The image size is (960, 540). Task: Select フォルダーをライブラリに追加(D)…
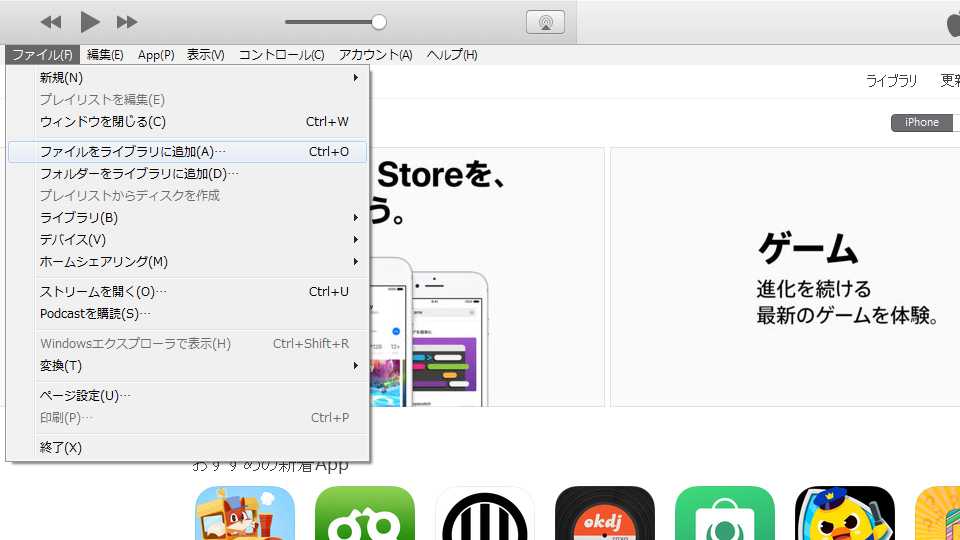[187, 174]
